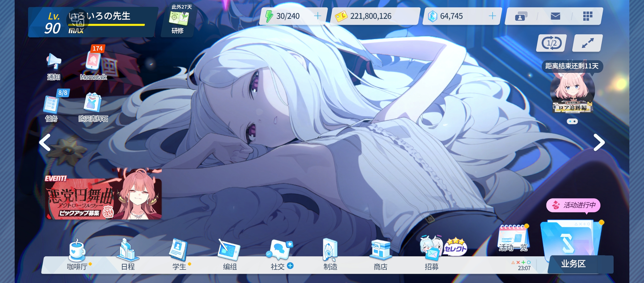The image size is (644, 283).
Task: Tap the banner page indicator dots
Action: (x=572, y=121)
